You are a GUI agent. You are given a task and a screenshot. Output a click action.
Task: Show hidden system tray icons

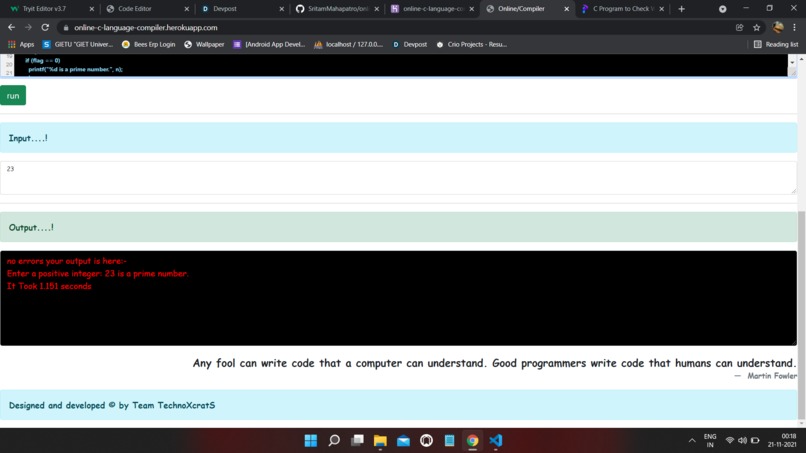pyautogui.click(x=692, y=441)
